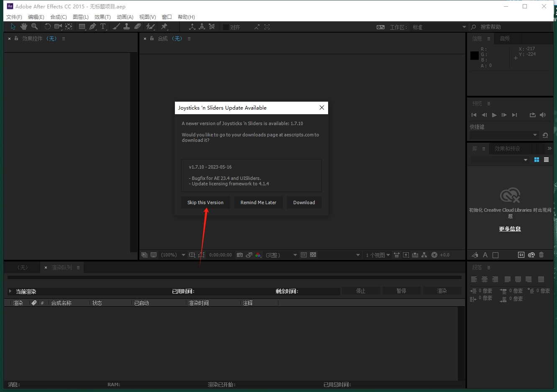Select the Selection arrow tool
The height and width of the screenshot is (392, 557).
click(x=13, y=26)
